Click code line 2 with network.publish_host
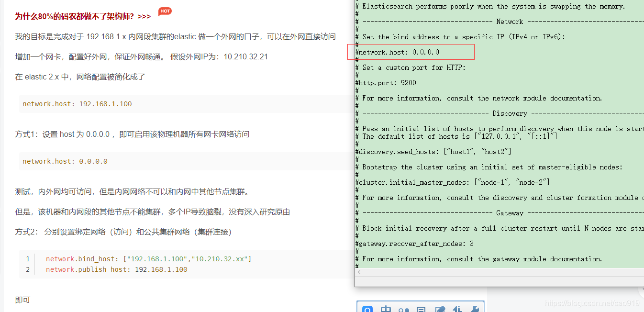 click(117, 269)
